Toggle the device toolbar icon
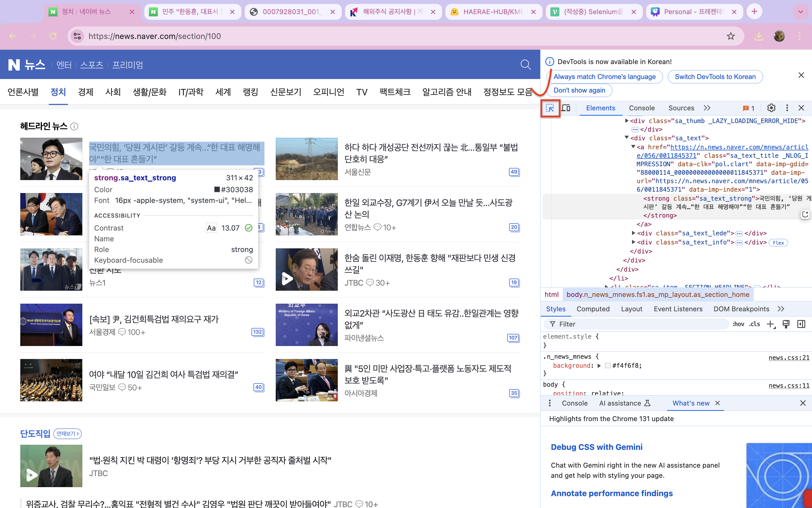This screenshot has width=812, height=508. pos(566,108)
